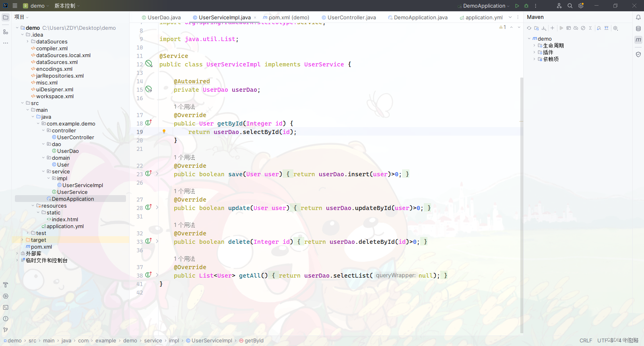
Task: Switch to the application.yml tab
Action: coord(481,17)
